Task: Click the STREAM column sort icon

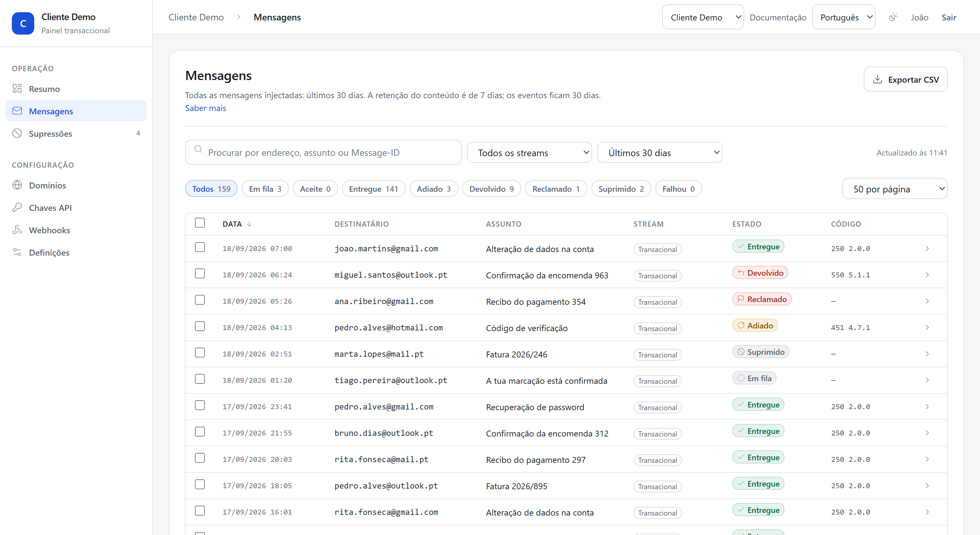Action: coord(671,224)
